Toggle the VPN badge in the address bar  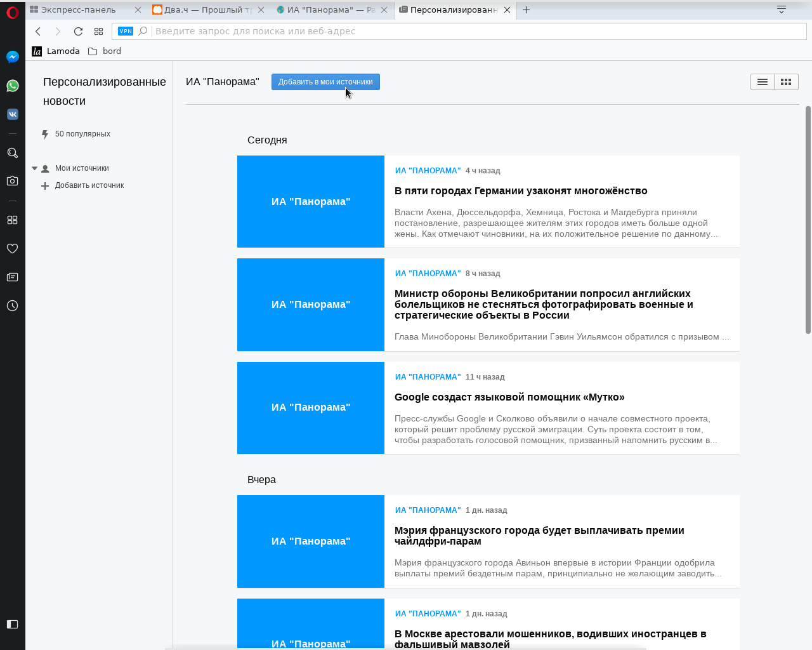pos(126,31)
